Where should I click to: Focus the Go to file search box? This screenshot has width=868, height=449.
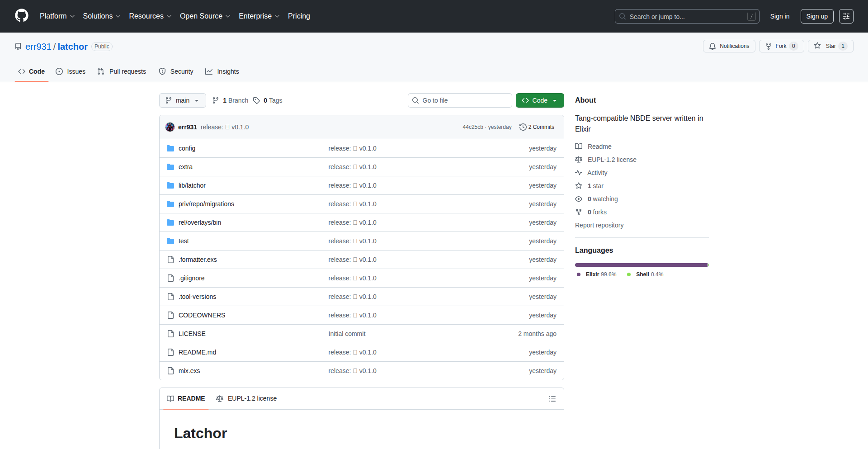(x=460, y=100)
